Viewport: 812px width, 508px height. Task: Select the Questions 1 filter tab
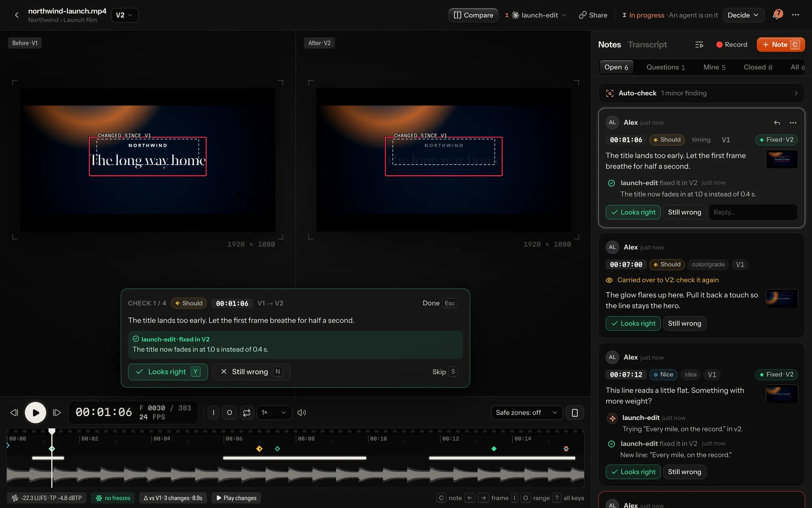pyautogui.click(x=666, y=67)
